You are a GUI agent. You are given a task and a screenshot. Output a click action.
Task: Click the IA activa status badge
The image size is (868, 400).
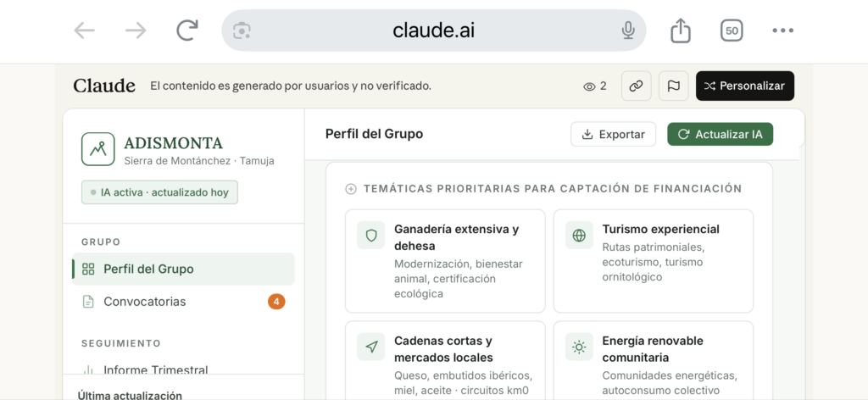click(160, 192)
